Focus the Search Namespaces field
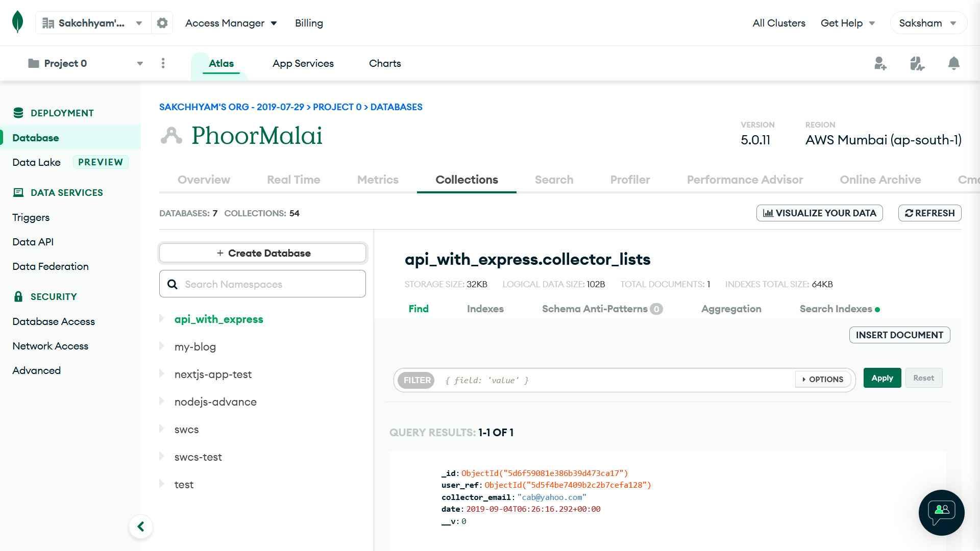The width and height of the screenshot is (980, 551). [262, 284]
